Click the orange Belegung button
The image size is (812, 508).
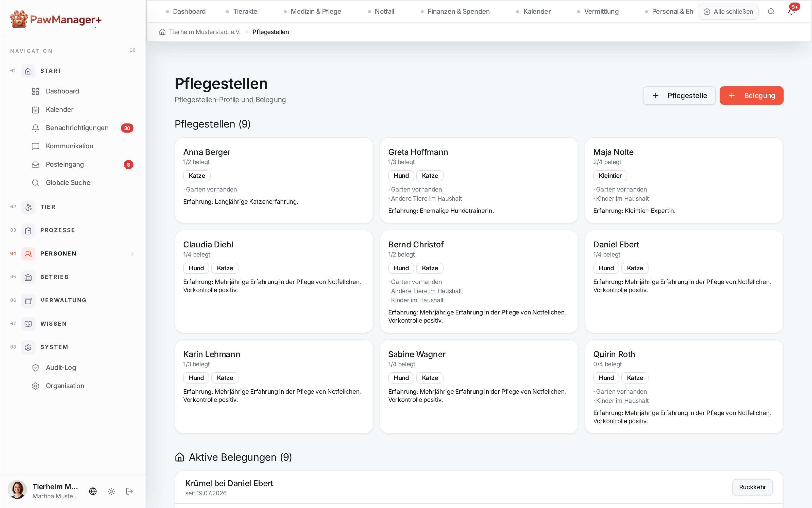tap(751, 96)
